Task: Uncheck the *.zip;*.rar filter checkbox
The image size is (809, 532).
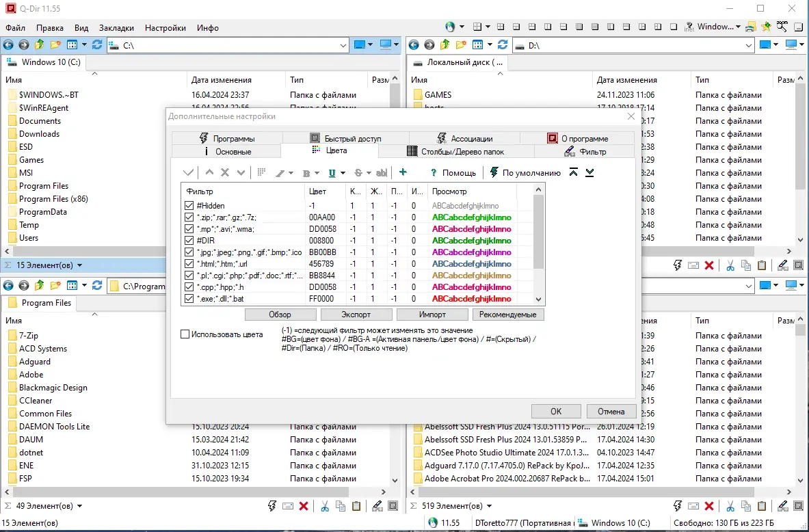Action: coord(189,217)
